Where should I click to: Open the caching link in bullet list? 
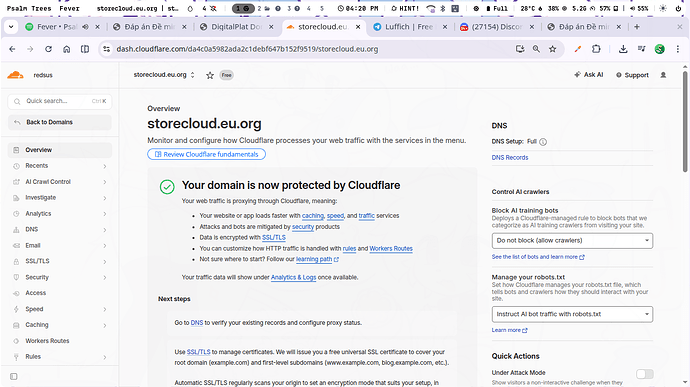click(312, 216)
